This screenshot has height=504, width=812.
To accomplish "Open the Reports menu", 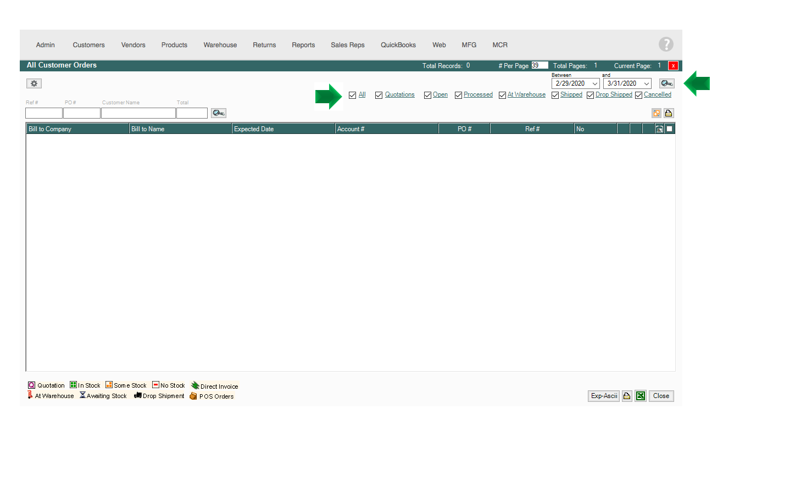I will click(303, 45).
